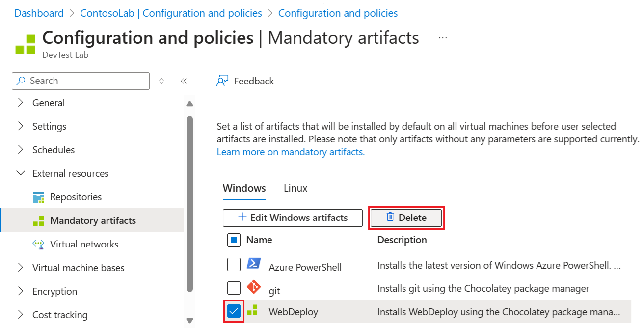Open the more options ellipsis in header

[443, 38]
